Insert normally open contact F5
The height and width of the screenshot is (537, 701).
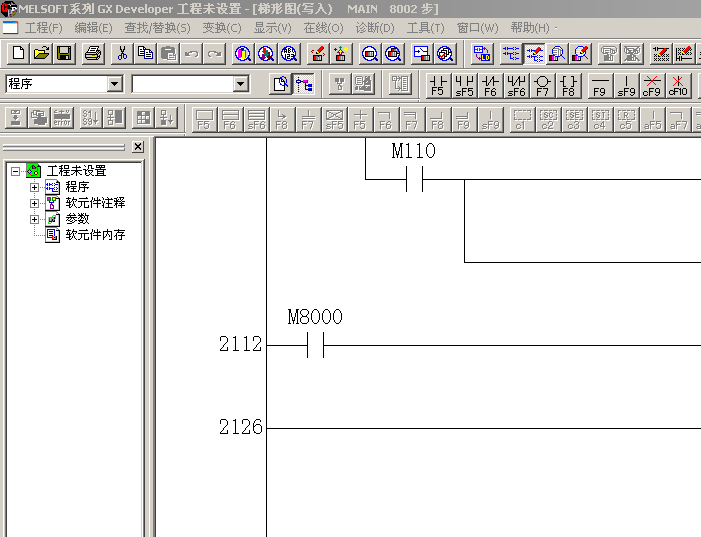(437, 85)
